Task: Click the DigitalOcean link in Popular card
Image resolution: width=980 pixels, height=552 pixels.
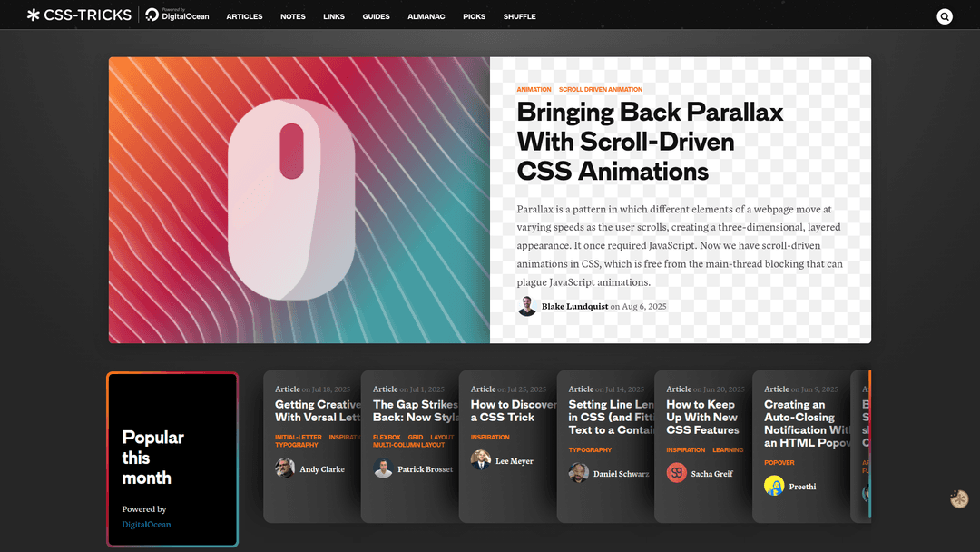Action: [x=146, y=525]
